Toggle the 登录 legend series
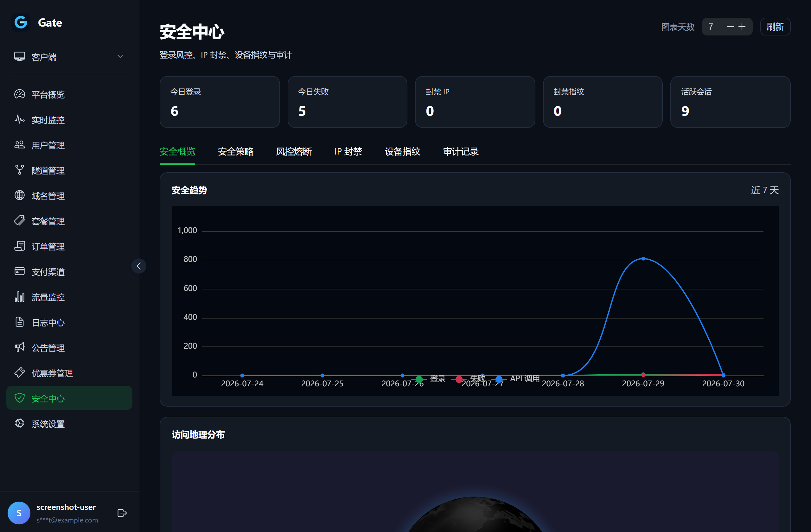Image resolution: width=811 pixels, height=532 pixels. (x=429, y=379)
